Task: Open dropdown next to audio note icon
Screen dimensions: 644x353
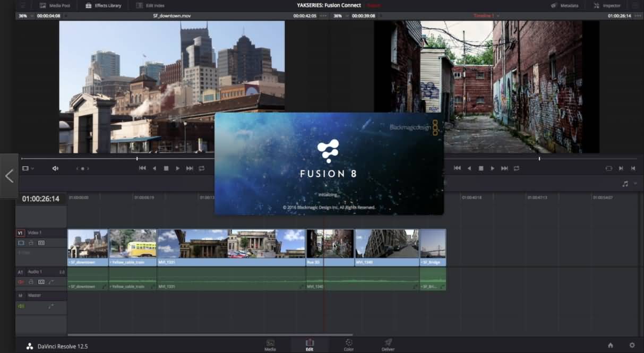Action: (x=636, y=184)
